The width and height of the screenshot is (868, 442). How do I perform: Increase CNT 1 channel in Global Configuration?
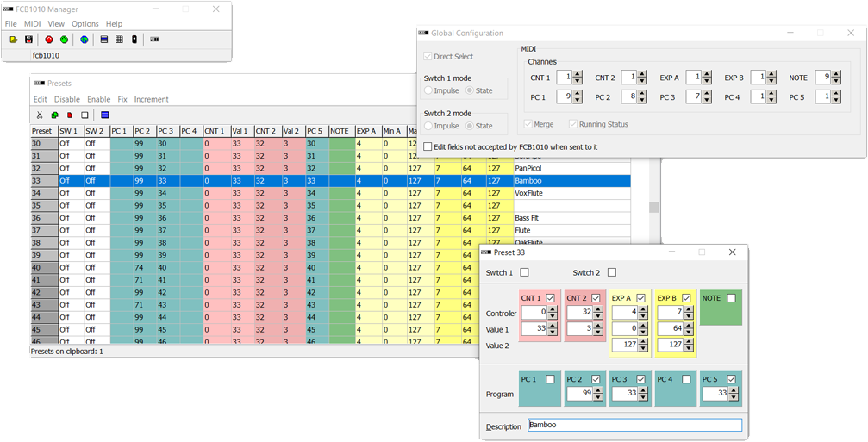pyautogui.click(x=578, y=75)
